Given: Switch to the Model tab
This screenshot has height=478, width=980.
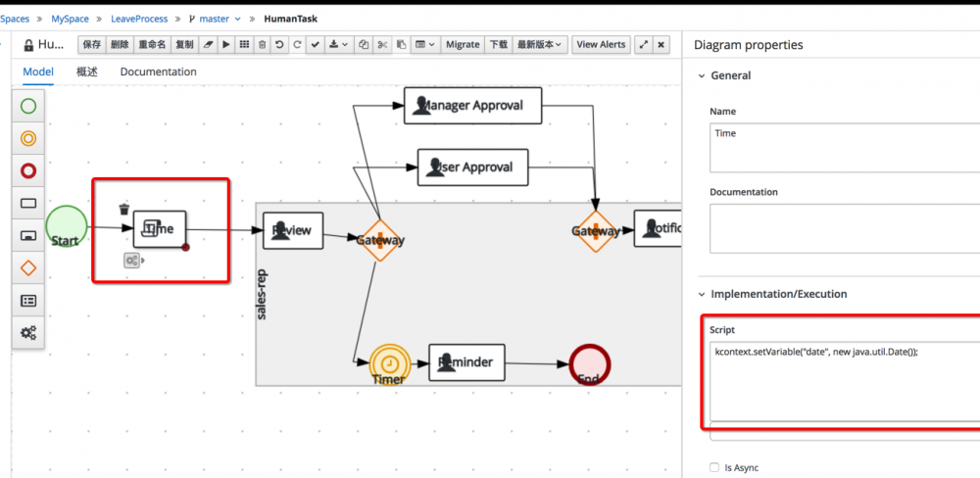Looking at the screenshot, I should (38, 72).
